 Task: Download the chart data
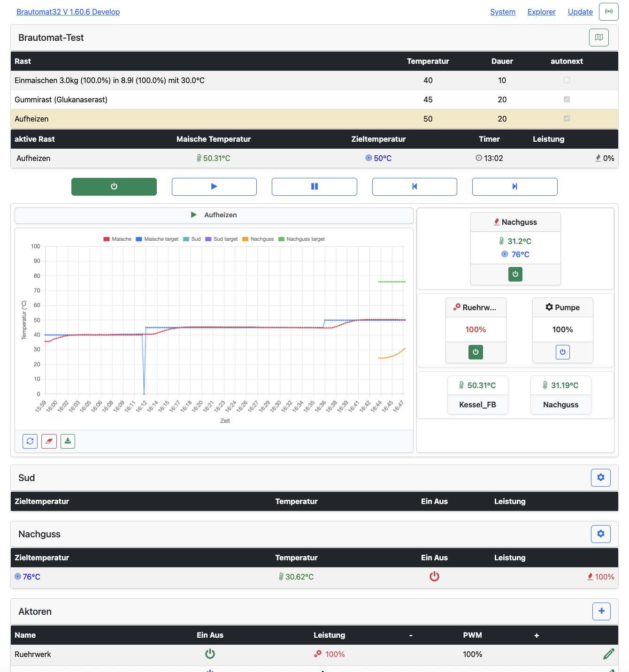click(x=68, y=441)
